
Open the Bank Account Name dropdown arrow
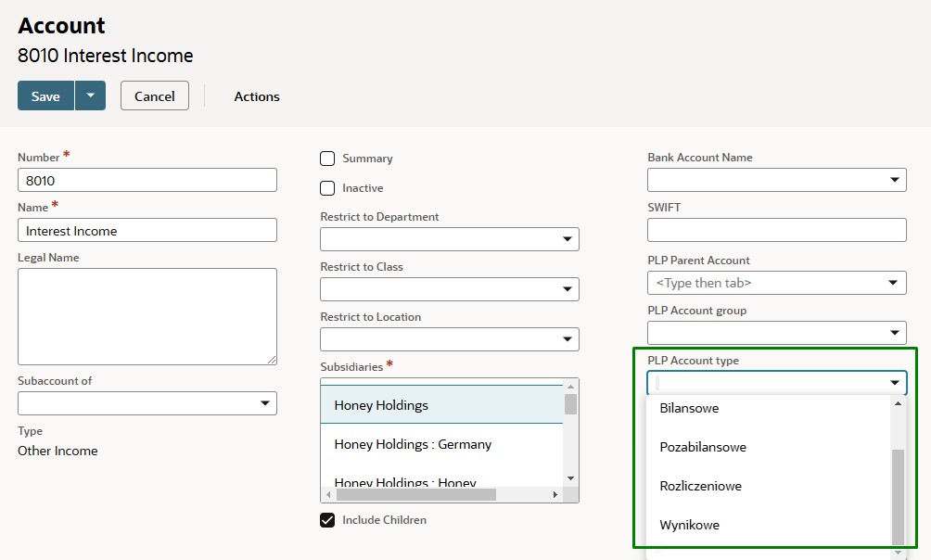click(895, 180)
